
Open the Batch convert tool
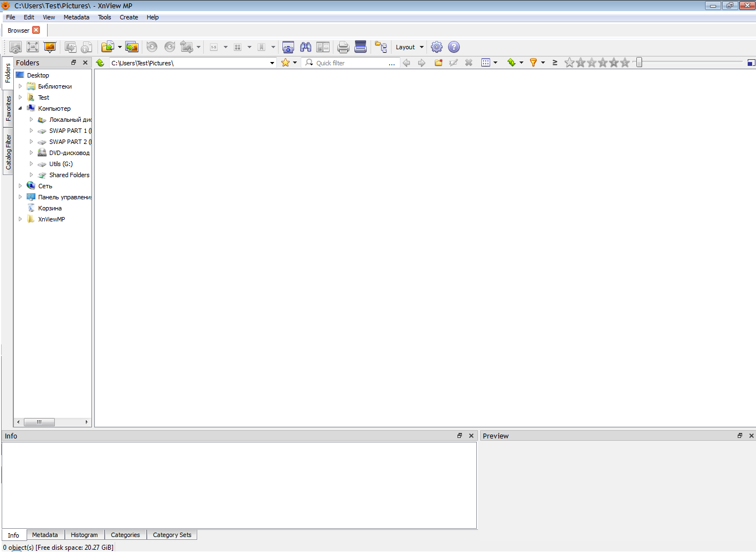[132, 47]
